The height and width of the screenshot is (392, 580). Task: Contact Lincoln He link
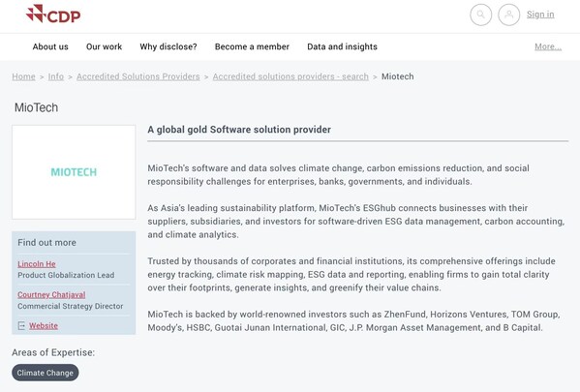(x=37, y=264)
